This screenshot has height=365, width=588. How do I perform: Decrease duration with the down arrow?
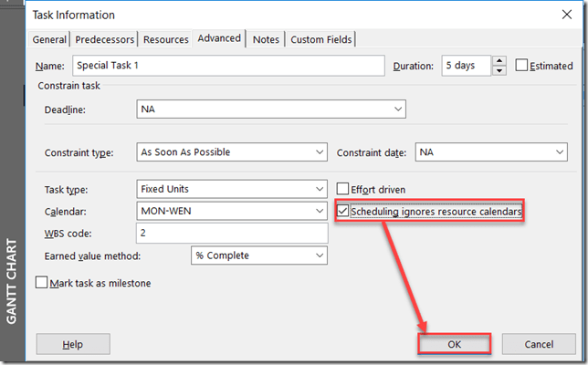[x=499, y=70]
